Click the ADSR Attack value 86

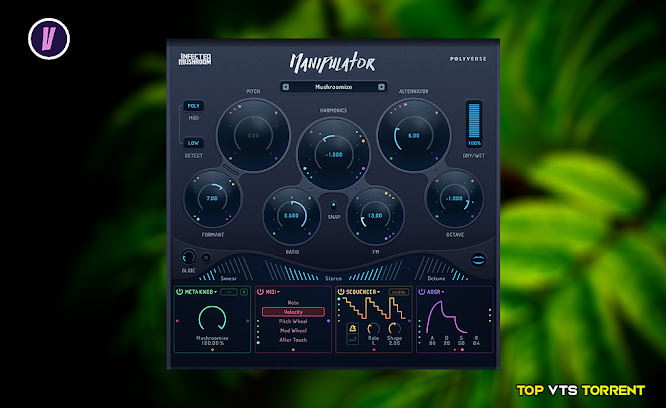432,343
